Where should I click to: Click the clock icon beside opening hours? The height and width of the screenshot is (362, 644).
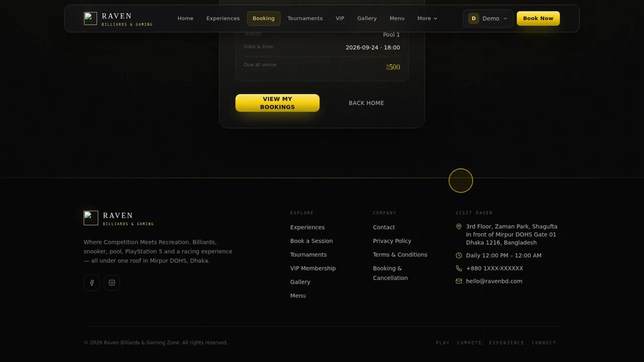(x=459, y=255)
